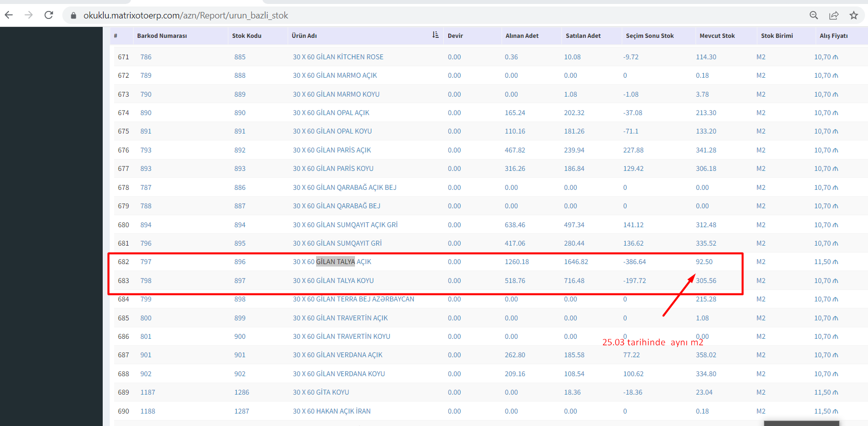Click the sort icon beside Ürün Adı
The image size is (868, 426).
tap(435, 35)
